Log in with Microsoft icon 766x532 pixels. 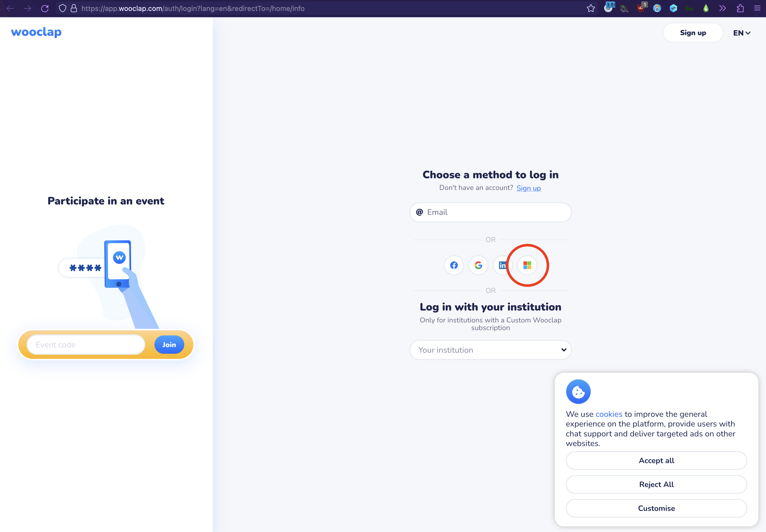(527, 265)
